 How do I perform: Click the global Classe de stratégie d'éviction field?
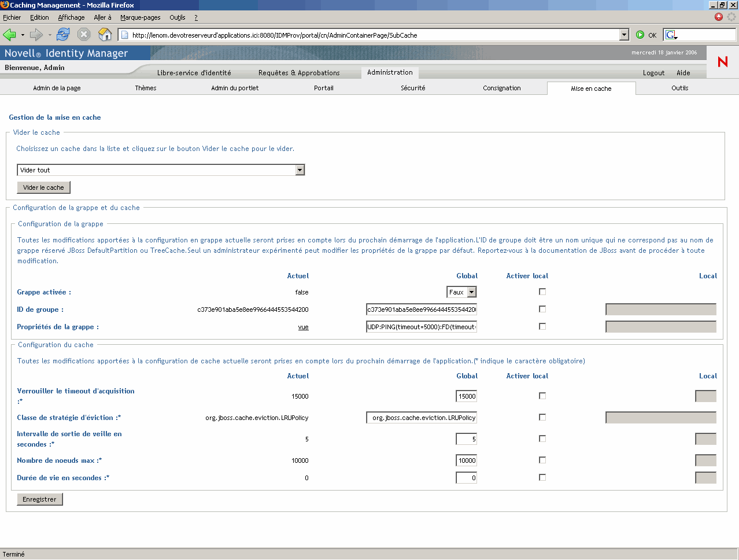(422, 418)
